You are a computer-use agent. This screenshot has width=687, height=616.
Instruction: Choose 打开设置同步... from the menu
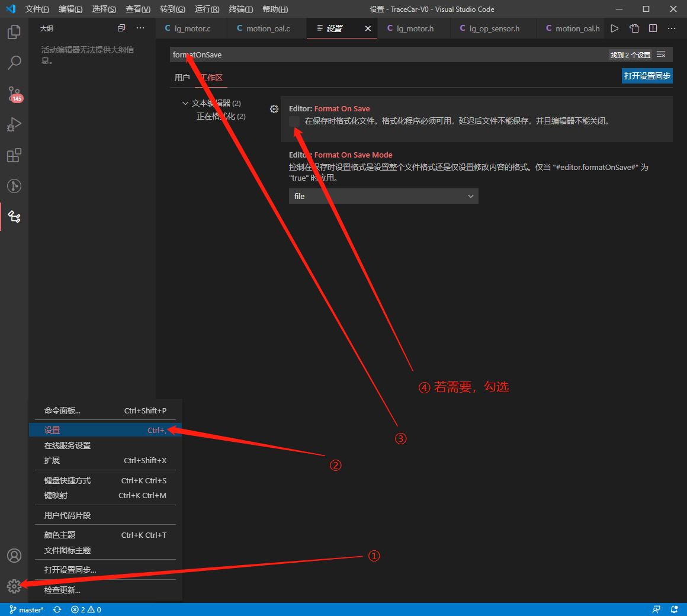click(105, 570)
